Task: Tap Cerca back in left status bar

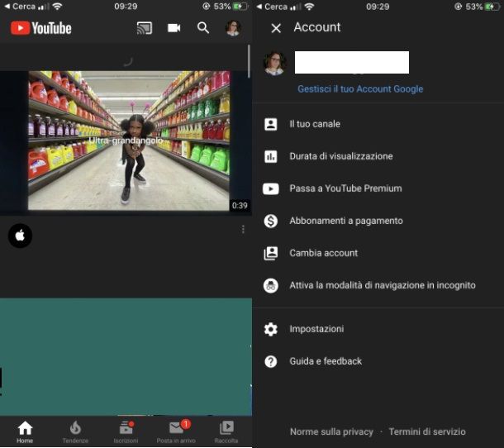Action: 19,7
